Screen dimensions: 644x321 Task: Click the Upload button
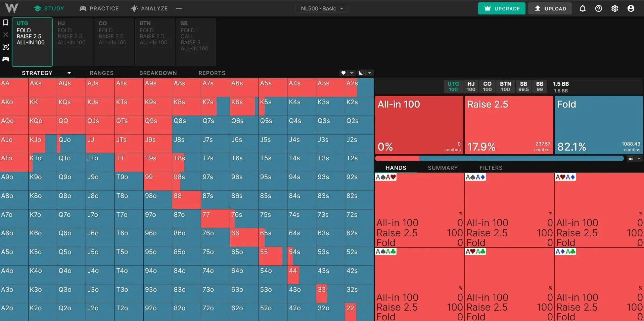click(x=550, y=8)
